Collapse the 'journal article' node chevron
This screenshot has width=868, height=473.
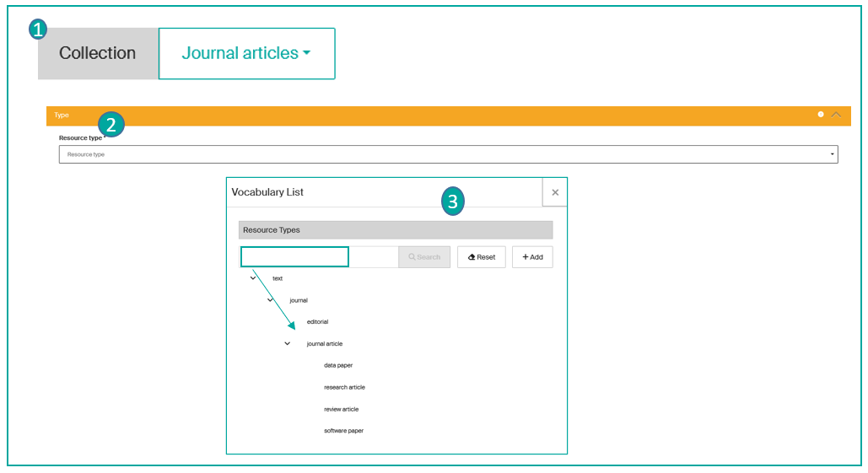[x=287, y=344]
